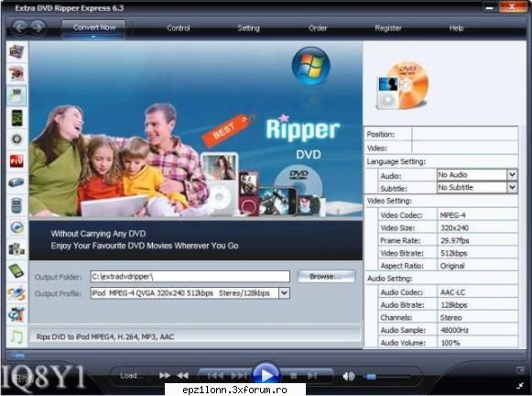Select the round gear-like icon in sidebar
The image size is (532, 396).
click(16, 139)
